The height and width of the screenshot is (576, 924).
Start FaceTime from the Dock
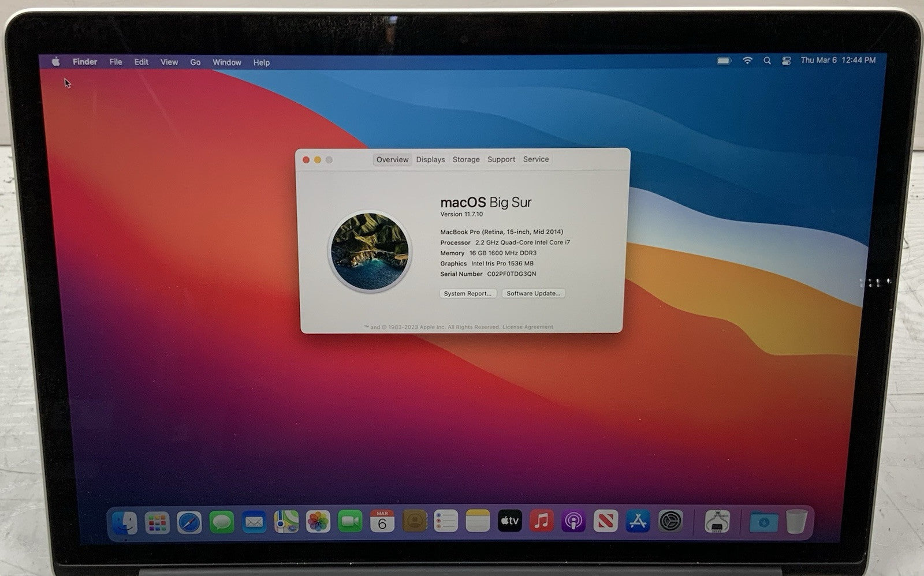[350, 521]
